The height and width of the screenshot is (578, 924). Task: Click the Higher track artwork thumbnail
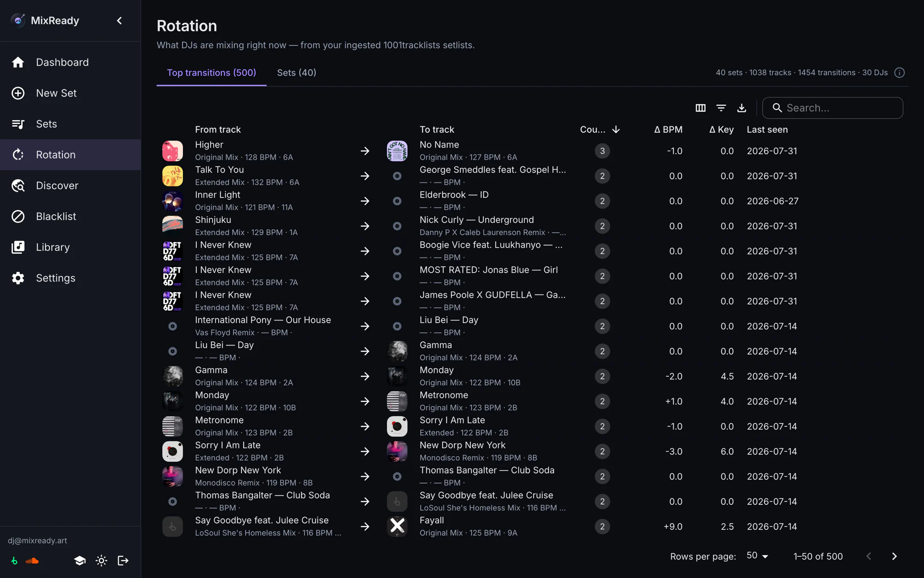[172, 151]
